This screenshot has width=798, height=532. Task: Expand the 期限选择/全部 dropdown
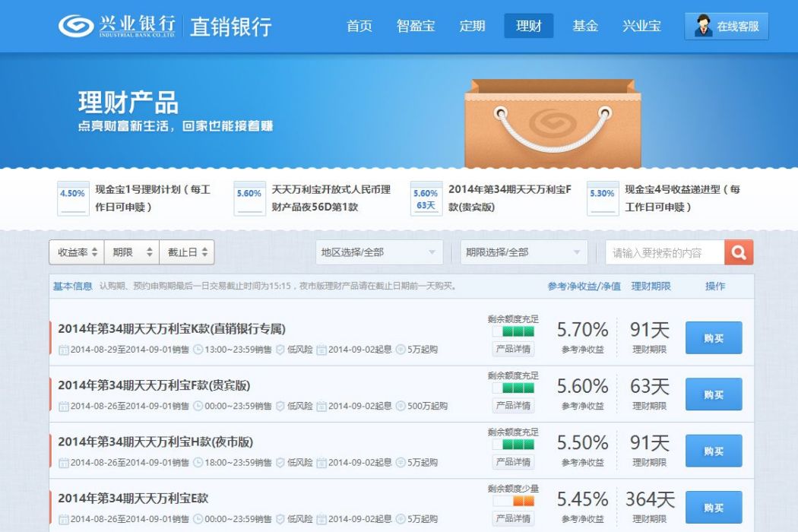point(524,252)
